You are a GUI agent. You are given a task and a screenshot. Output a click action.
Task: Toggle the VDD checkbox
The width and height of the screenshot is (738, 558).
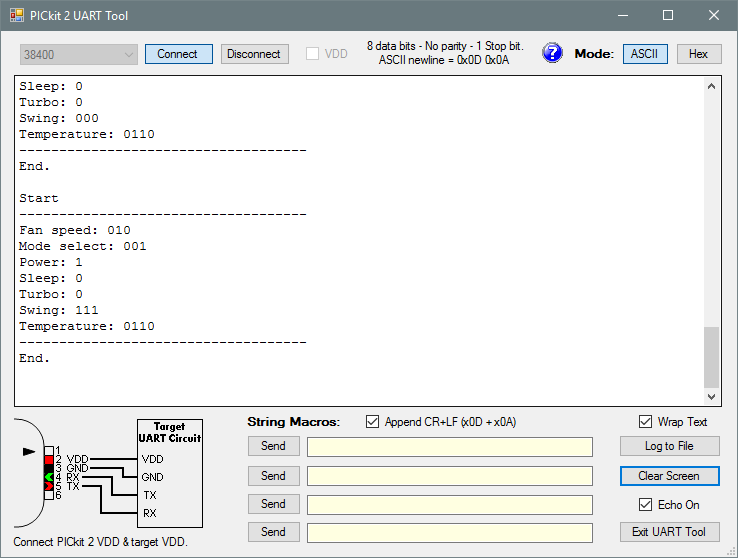(312, 54)
